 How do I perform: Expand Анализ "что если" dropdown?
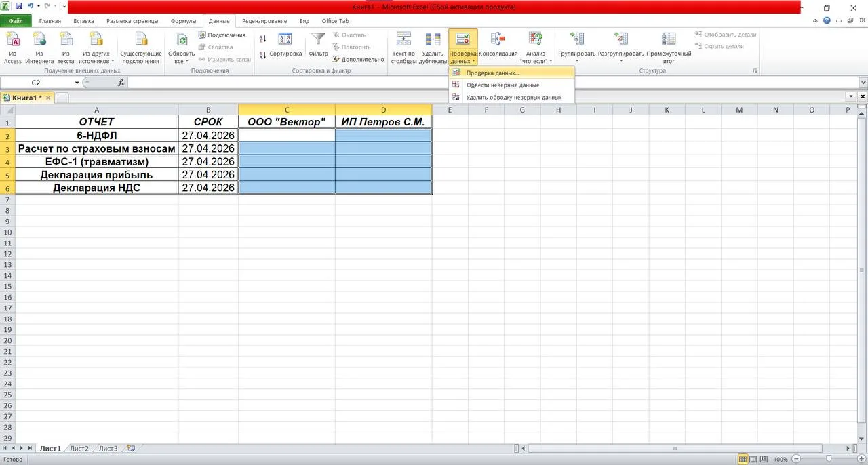tap(550, 61)
